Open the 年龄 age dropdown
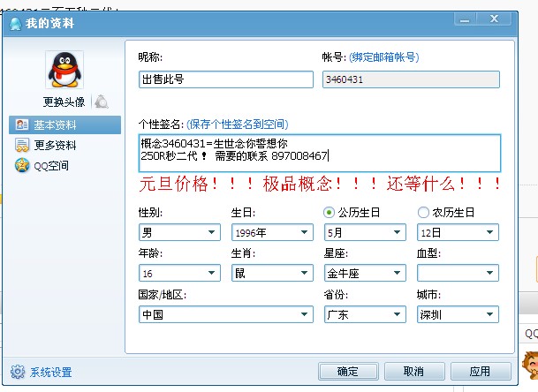 click(x=179, y=273)
